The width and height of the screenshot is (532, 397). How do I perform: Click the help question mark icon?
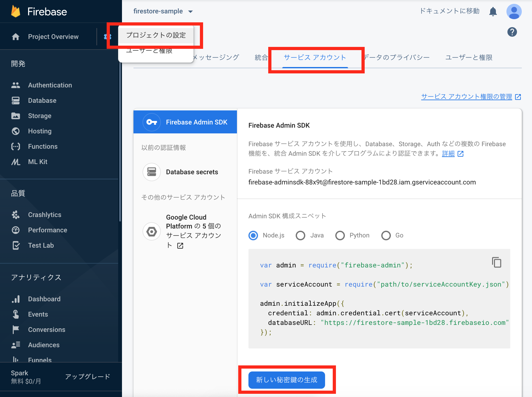tap(512, 32)
